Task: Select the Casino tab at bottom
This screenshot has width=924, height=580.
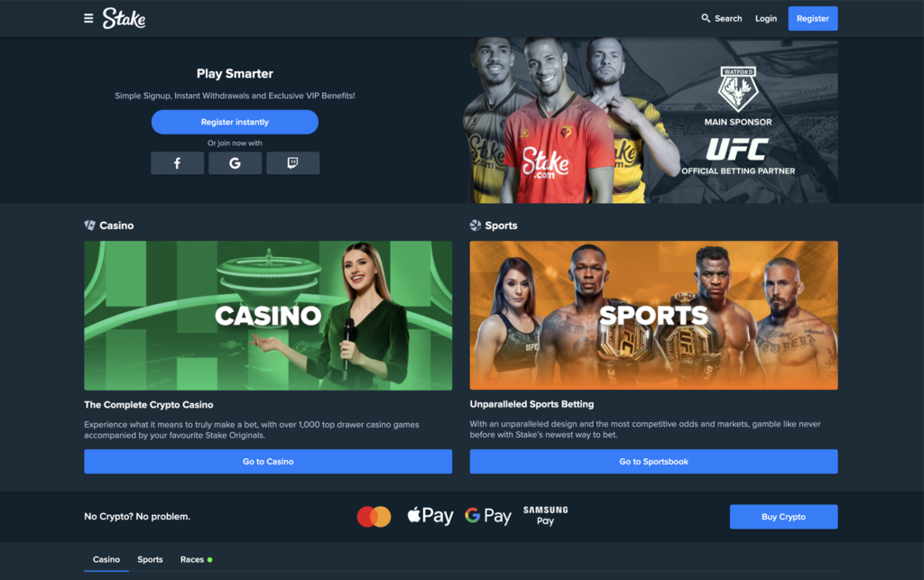Action: coord(106,559)
